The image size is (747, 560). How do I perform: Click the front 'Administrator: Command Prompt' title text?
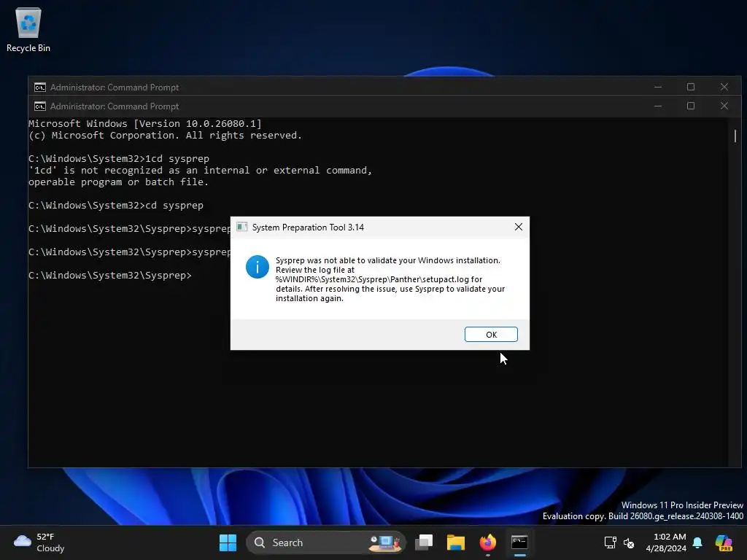pos(115,106)
